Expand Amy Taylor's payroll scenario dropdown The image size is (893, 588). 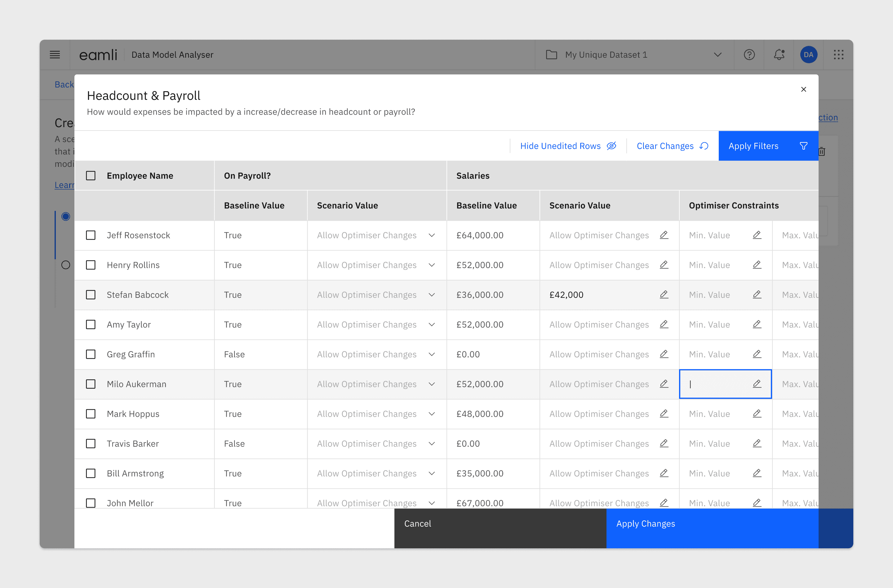coord(432,325)
